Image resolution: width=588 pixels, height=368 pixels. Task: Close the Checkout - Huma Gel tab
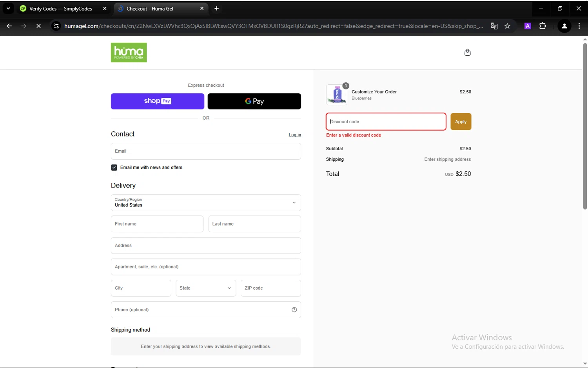coord(202,8)
